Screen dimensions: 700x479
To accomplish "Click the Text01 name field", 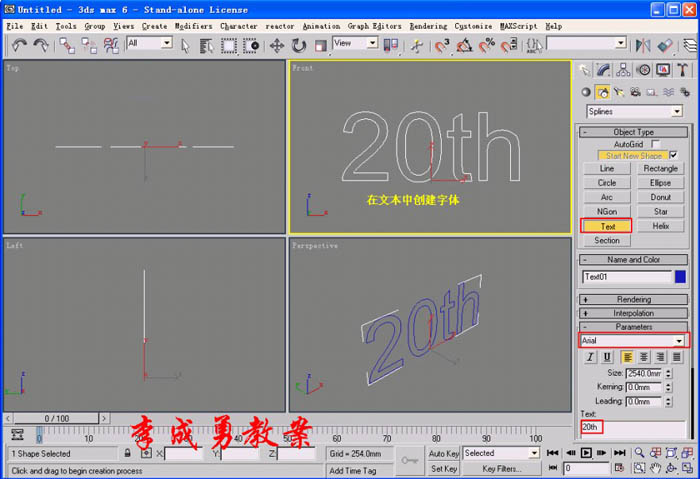I will 627,277.
